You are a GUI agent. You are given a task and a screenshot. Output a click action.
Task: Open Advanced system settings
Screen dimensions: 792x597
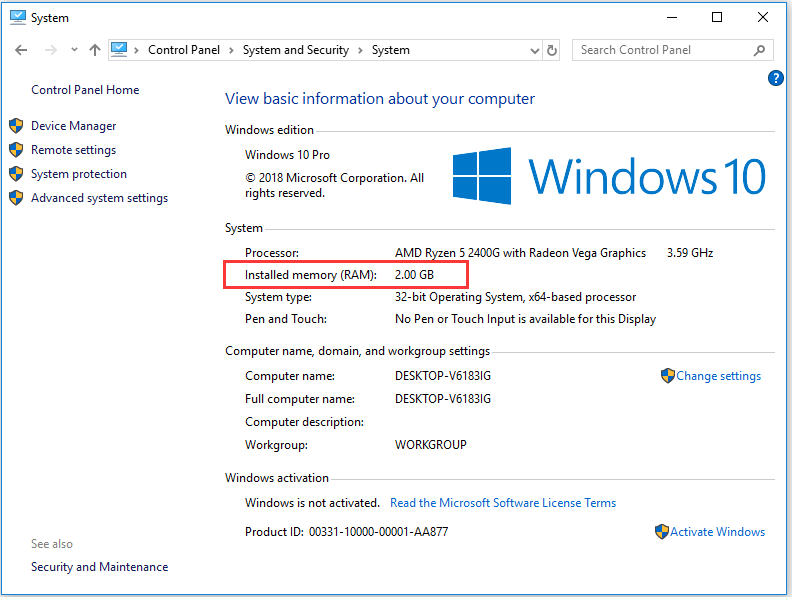pos(99,198)
